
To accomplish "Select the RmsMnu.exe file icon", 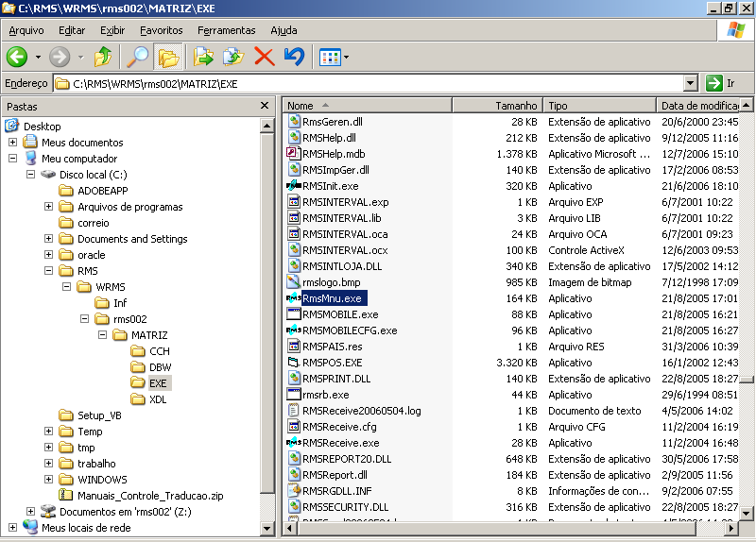I will coord(294,297).
